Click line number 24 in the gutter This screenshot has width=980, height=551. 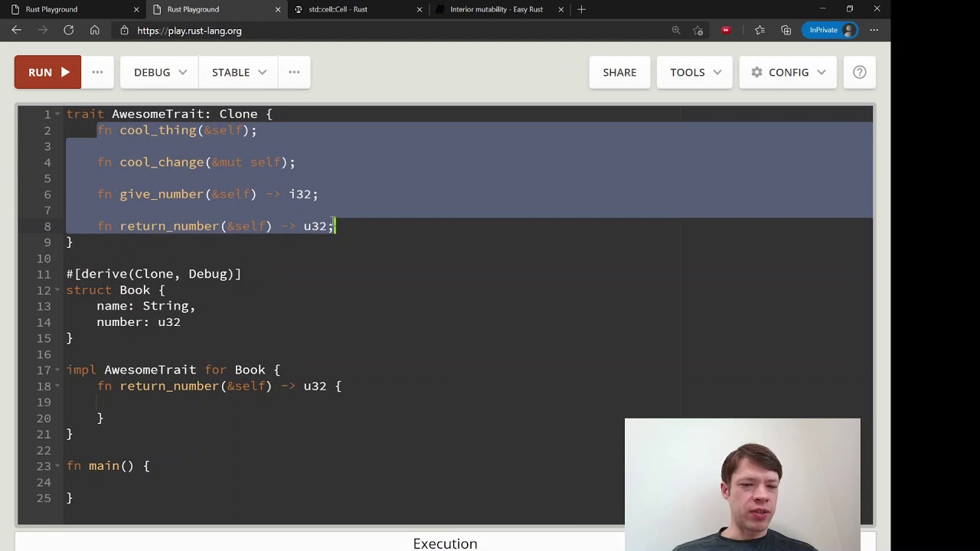tap(44, 482)
